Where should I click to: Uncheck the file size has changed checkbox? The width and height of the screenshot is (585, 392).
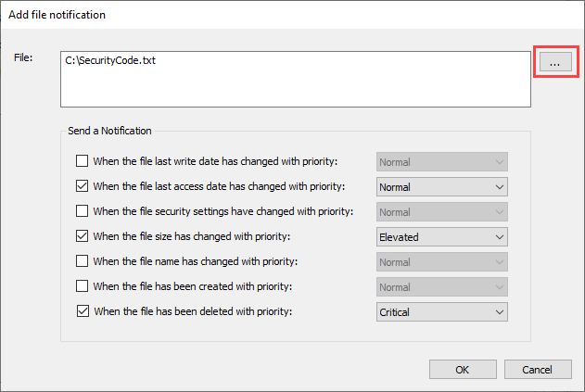(x=83, y=236)
